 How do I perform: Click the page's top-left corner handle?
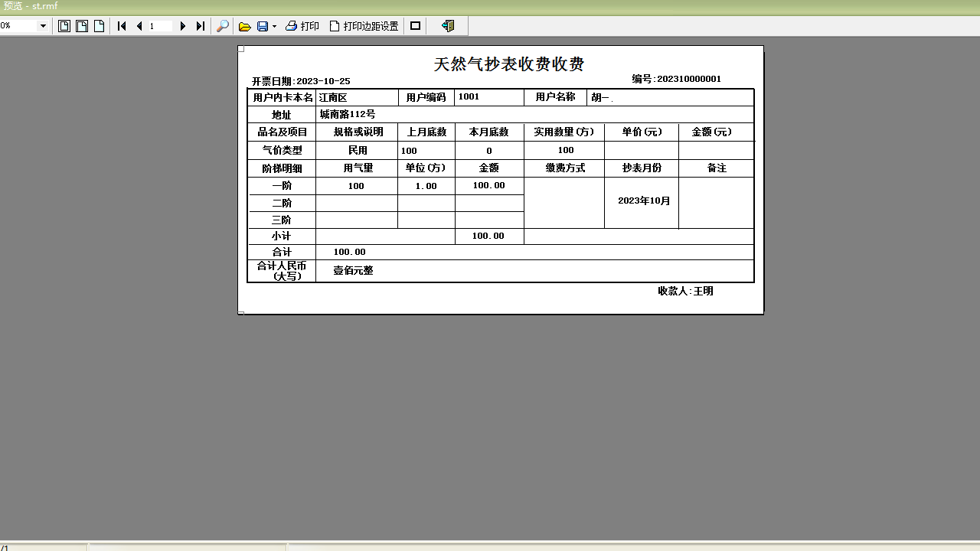coord(241,49)
